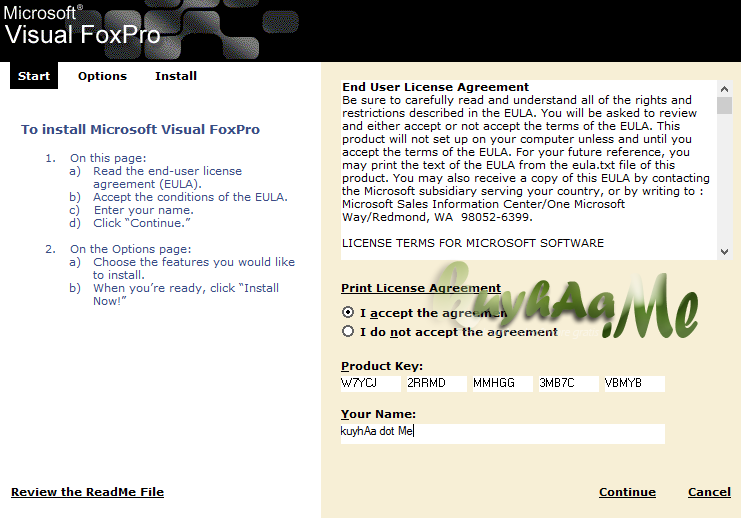Image resolution: width=741 pixels, height=518 pixels.
Task: Click second product key box 2RRMD
Action: [x=437, y=383]
